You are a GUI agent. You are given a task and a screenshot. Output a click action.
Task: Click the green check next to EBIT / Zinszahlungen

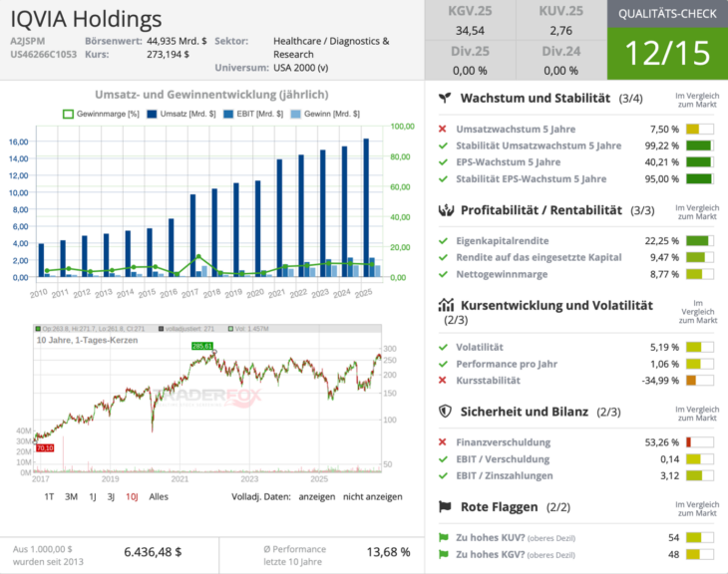pyautogui.click(x=443, y=475)
